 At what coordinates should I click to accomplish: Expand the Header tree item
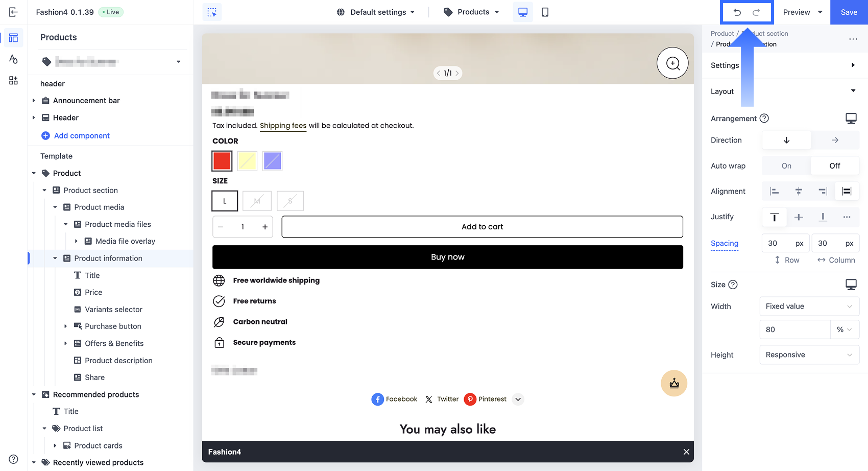34,117
